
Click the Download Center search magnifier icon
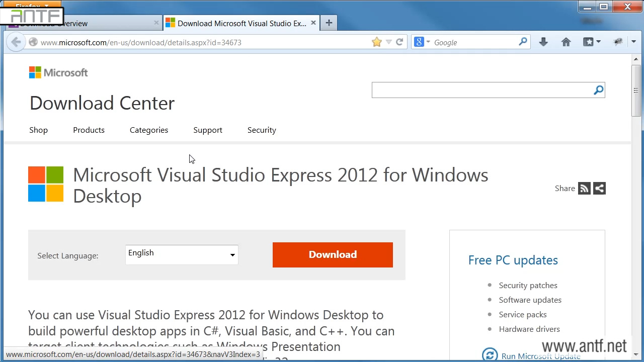[x=598, y=90]
